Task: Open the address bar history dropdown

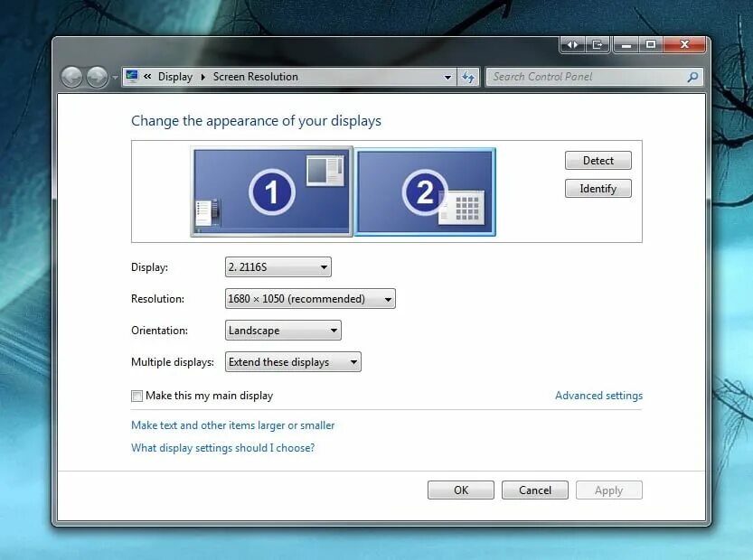Action: tap(447, 78)
